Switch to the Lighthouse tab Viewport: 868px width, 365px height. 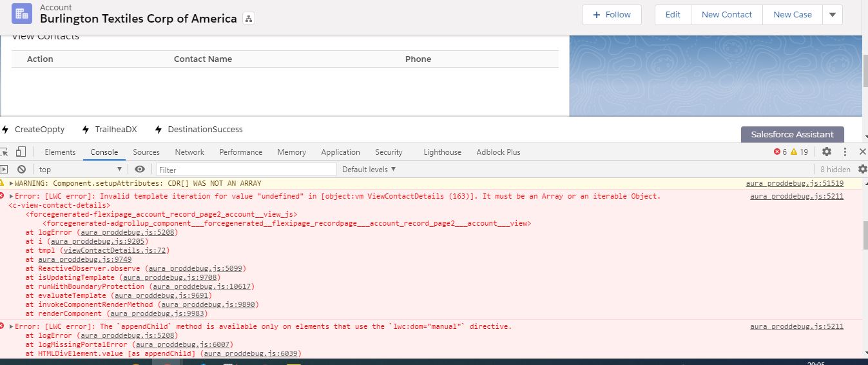click(442, 152)
